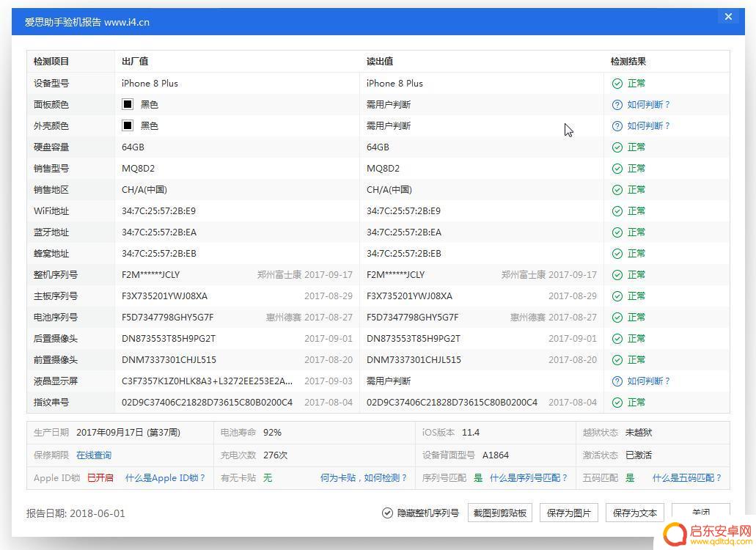This screenshot has width=756, height=550.
Task: Click the green check icon in 指纹串号 row
Action: (617, 402)
